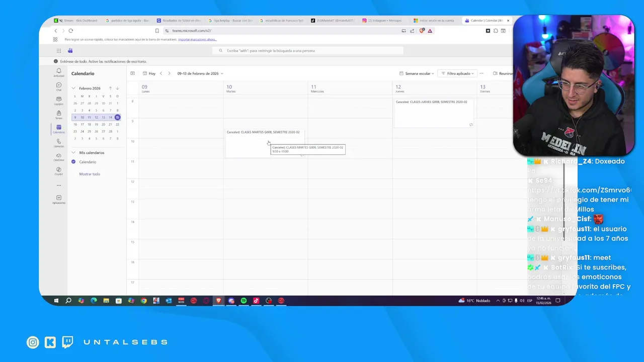
Task: Open the weather 16°C Nublado widget
Action: (474, 301)
